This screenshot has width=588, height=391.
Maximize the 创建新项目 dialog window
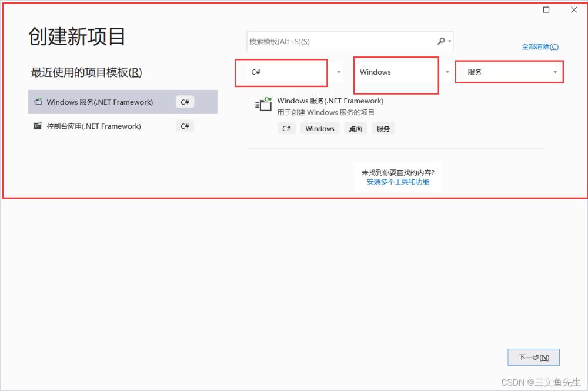[x=546, y=9]
